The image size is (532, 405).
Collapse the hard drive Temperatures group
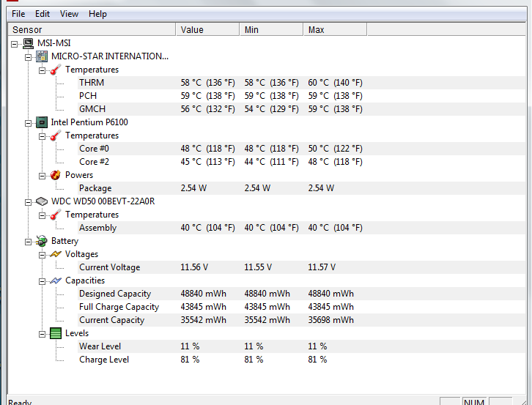[42, 215]
